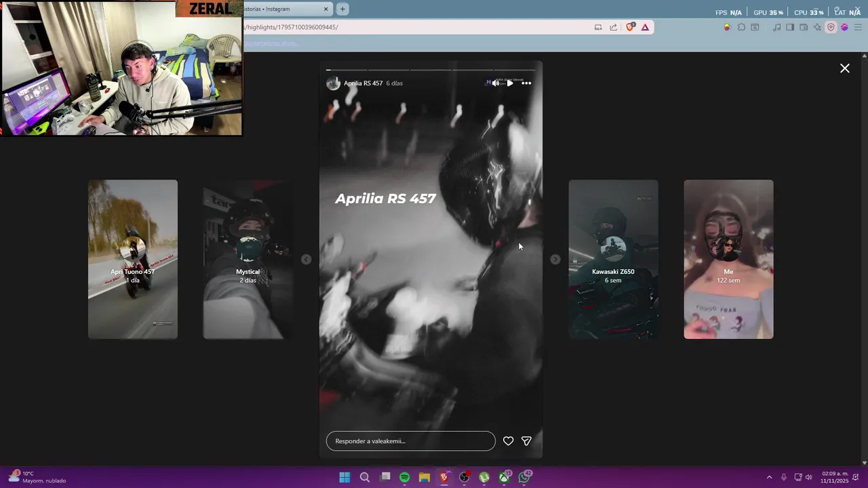Like the story with the heart icon
Screen dimensions: 868x488
tap(508, 441)
